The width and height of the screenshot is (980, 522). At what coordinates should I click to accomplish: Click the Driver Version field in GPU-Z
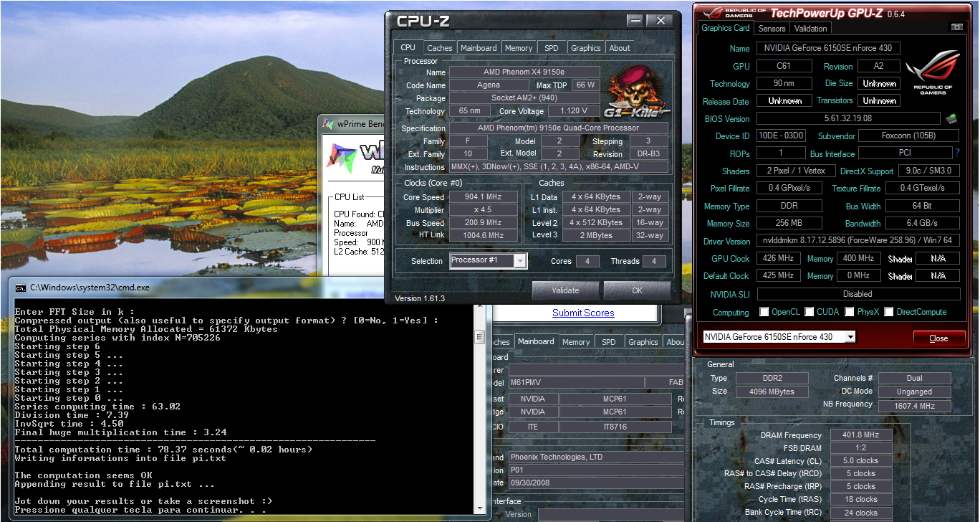coord(857,241)
